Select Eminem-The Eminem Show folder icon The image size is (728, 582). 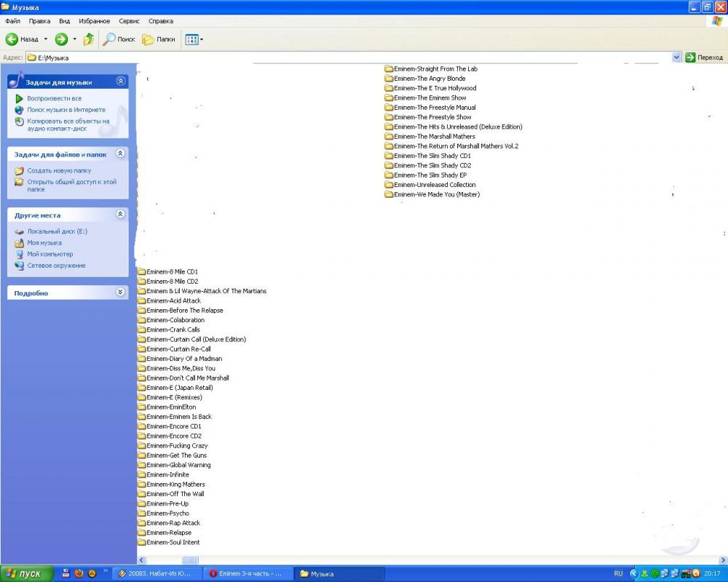point(389,98)
